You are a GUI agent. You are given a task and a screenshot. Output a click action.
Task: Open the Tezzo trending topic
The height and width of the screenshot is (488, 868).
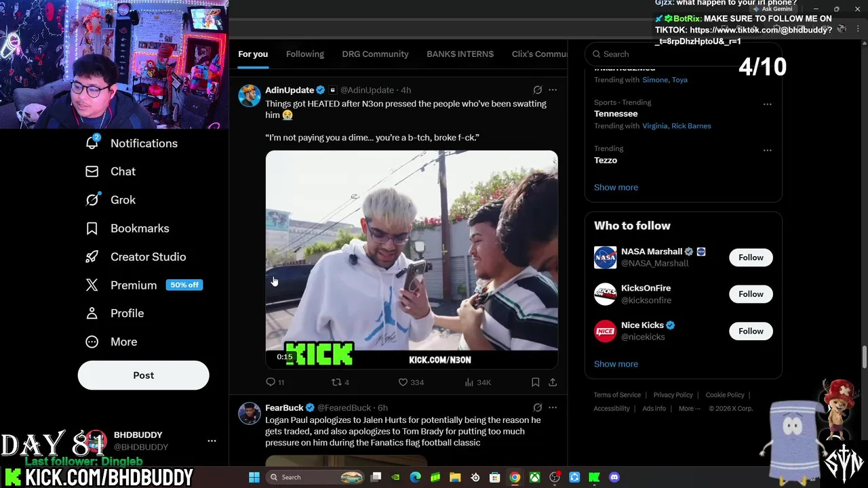pos(606,160)
